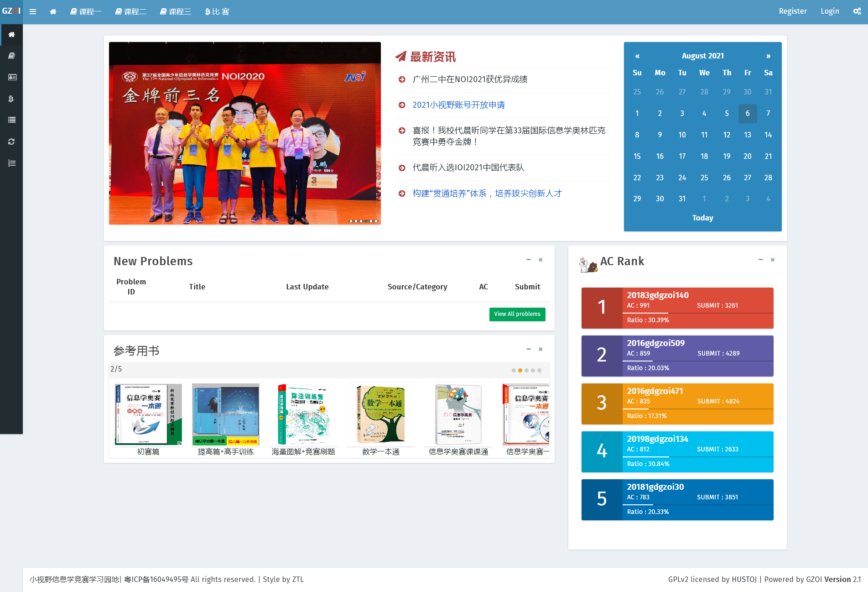Close the AC Rank panel
Screen dimensions: 868x592
point(773,260)
